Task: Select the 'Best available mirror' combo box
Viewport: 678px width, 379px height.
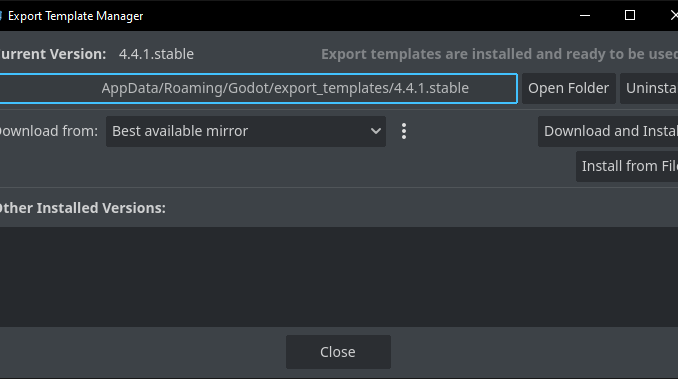Action: (246, 131)
